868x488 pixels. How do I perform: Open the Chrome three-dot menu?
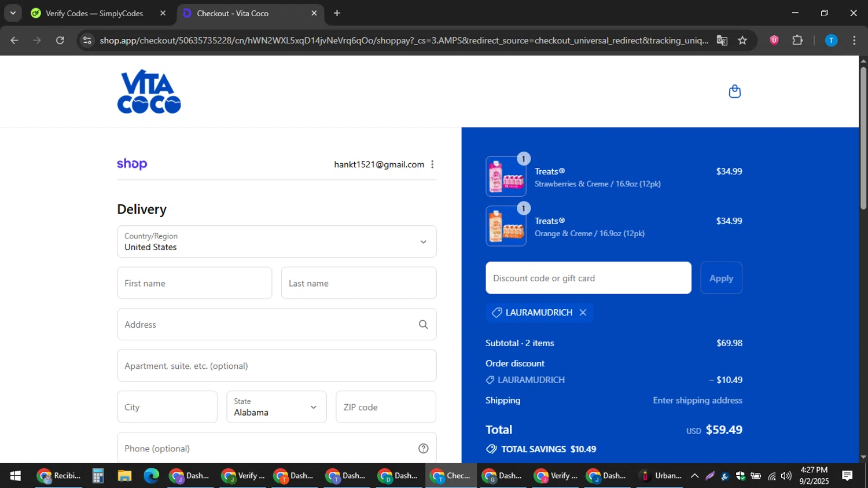tap(854, 41)
